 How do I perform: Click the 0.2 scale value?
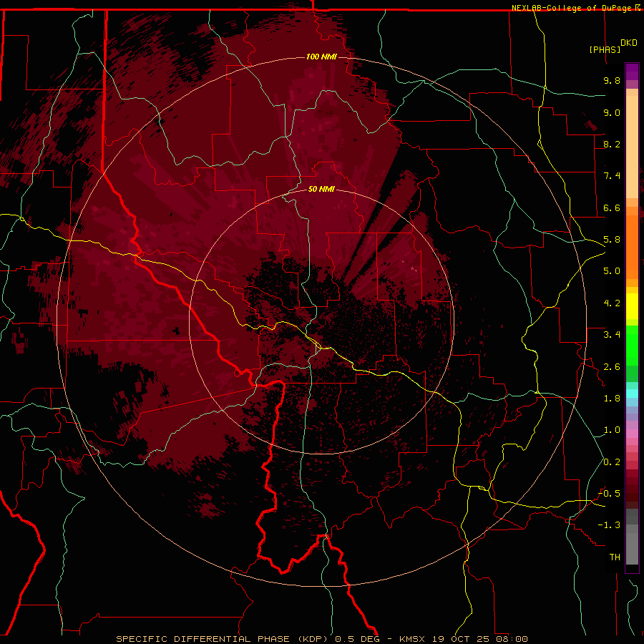coord(612,462)
